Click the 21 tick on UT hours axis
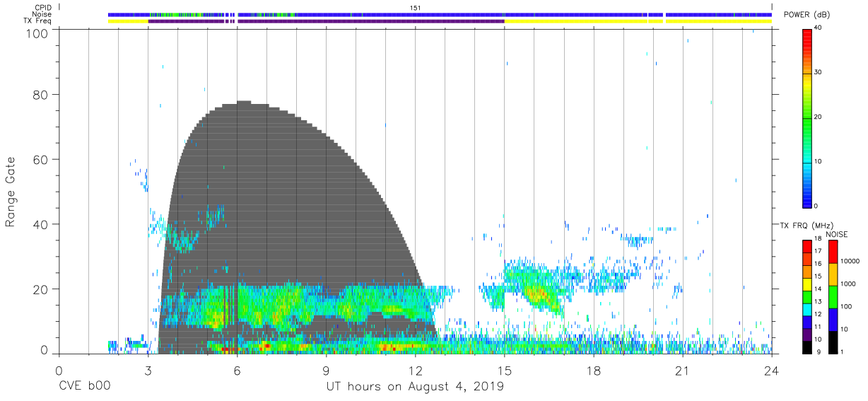Screen dimensions: 868x401 (683, 371)
